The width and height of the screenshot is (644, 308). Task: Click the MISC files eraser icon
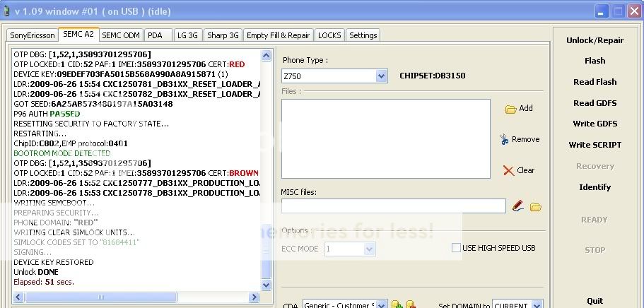tap(518, 206)
